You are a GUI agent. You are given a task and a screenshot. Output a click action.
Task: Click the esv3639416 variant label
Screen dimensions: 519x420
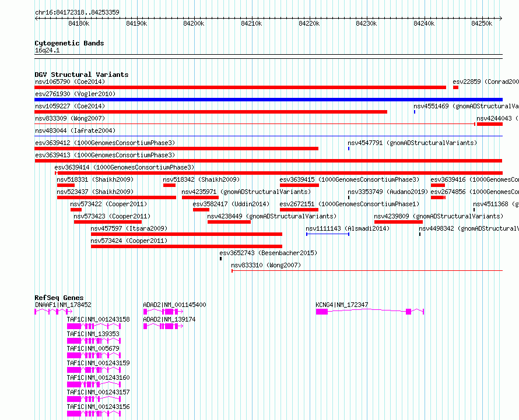tap(475, 179)
